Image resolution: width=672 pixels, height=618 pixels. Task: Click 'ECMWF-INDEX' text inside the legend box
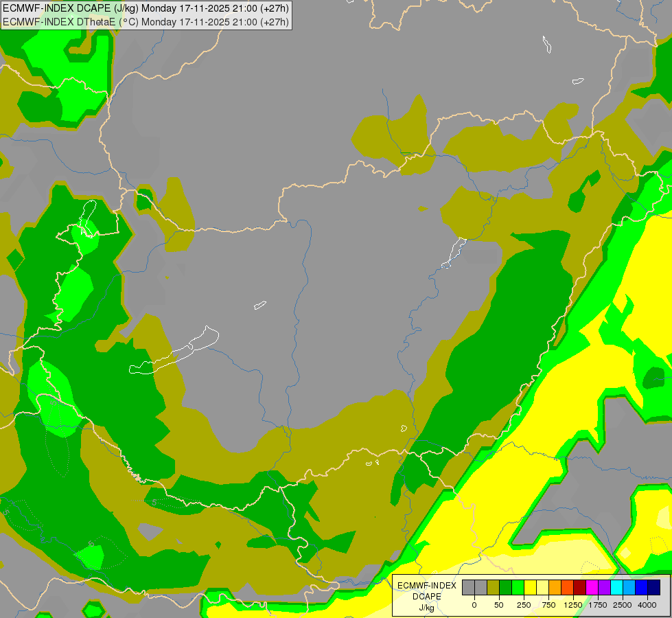pos(427,586)
